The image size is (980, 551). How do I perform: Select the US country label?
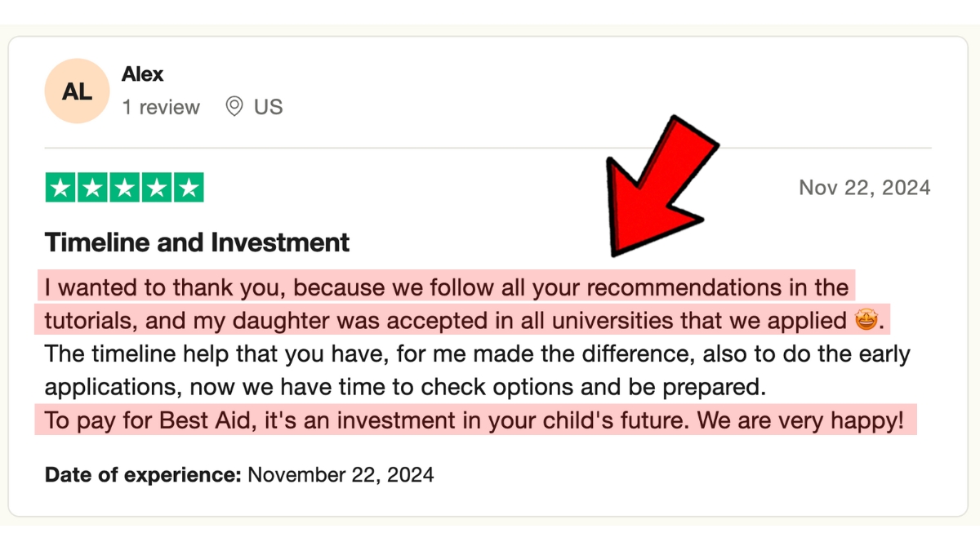(x=268, y=107)
